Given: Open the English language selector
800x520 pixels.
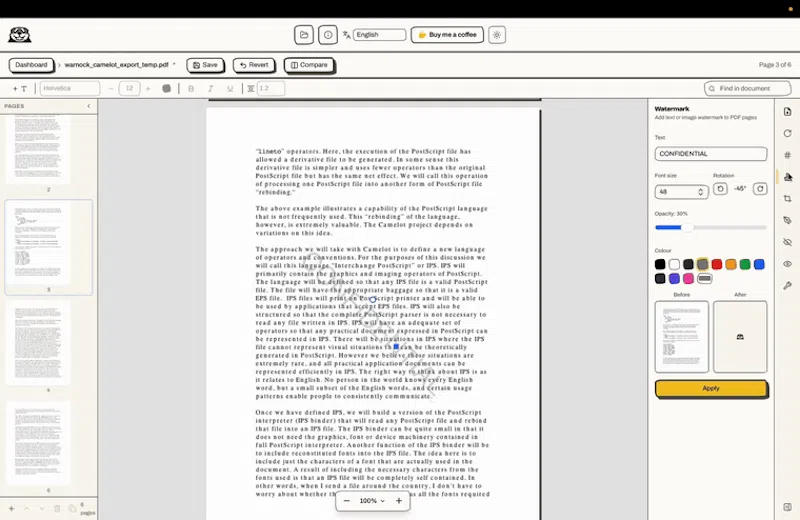Looking at the screenshot, I should point(379,35).
